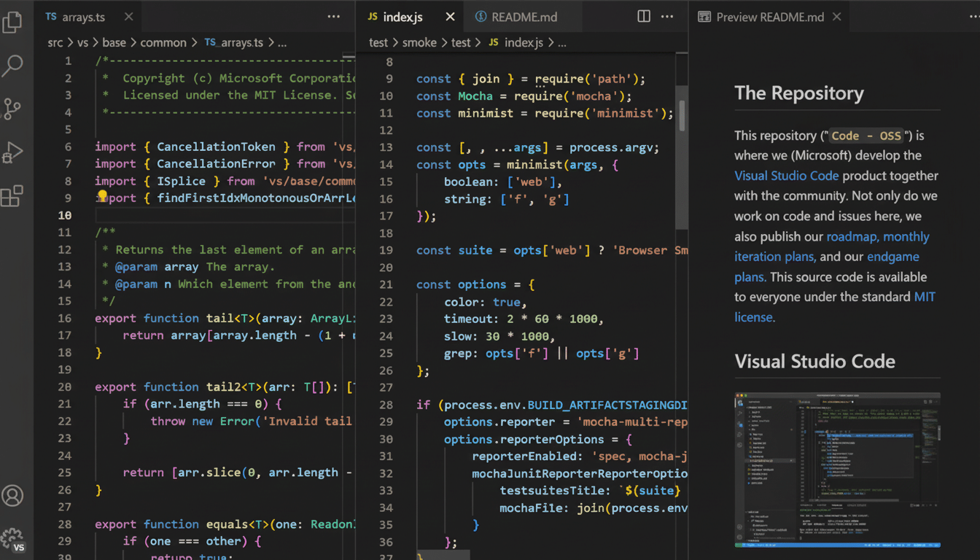Click the lightbulb quick fix on line 9
The width and height of the screenshot is (980, 560).
pyautogui.click(x=102, y=195)
